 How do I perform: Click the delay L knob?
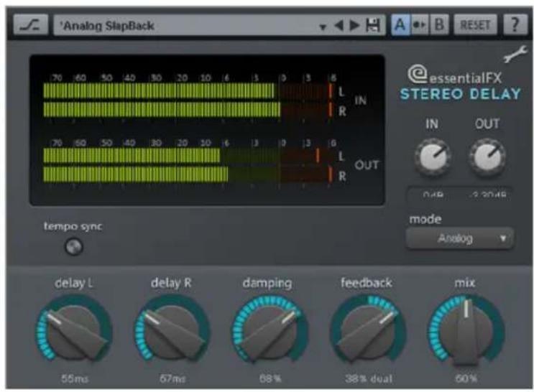tap(74, 330)
